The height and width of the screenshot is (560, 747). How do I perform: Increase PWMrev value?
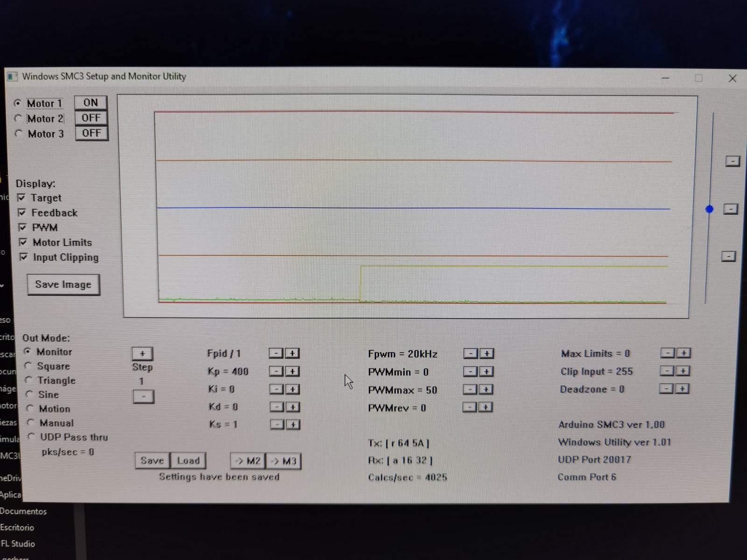coord(485,407)
